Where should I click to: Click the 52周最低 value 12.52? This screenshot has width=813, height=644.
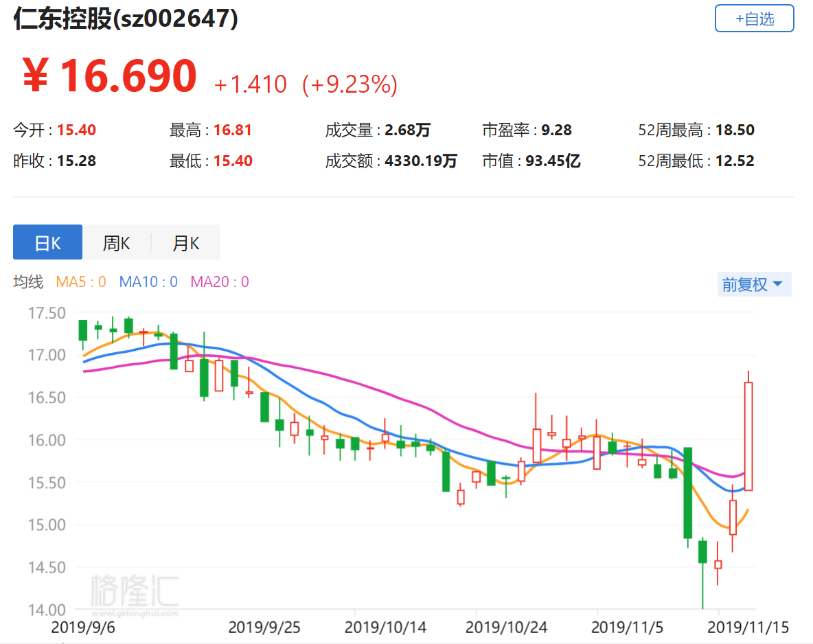735,161
